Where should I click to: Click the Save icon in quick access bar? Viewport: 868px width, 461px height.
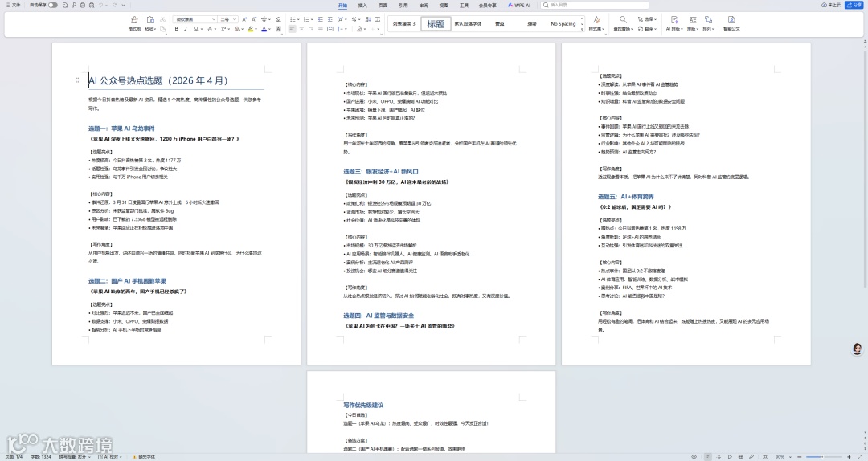tap(65, 5)
